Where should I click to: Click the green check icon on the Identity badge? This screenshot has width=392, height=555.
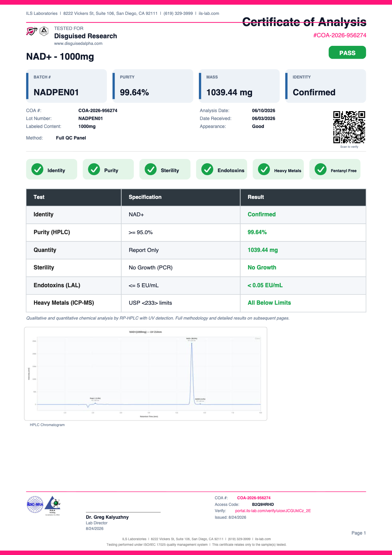pos(37,169)
